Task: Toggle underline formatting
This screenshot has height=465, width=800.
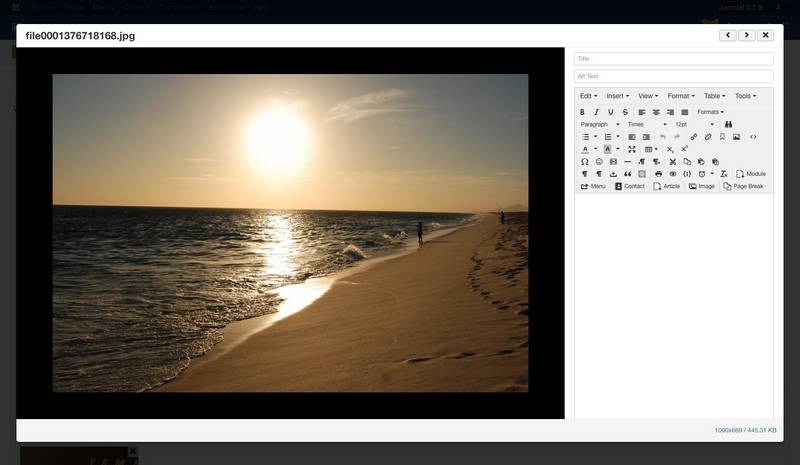Action: click(611, 112)
